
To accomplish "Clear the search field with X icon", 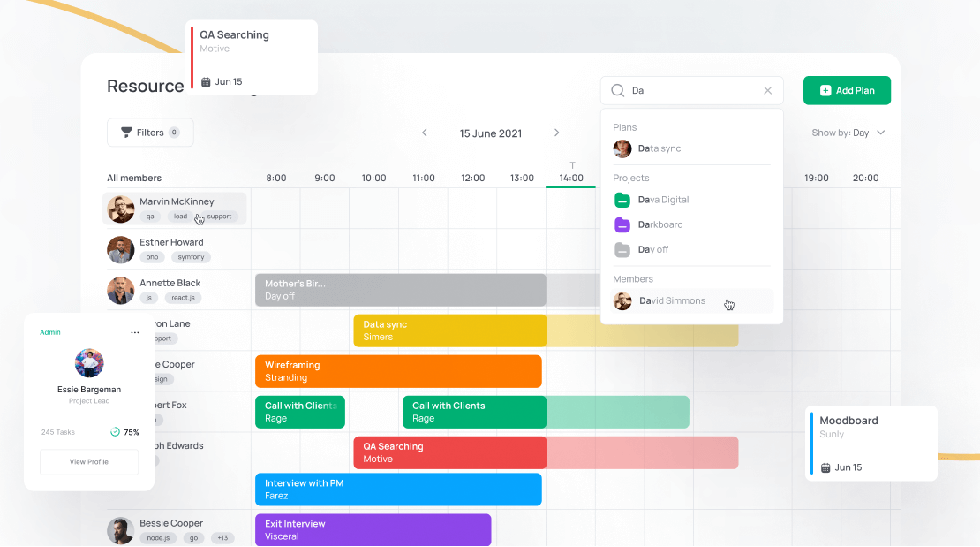I will tap(767, 91).
